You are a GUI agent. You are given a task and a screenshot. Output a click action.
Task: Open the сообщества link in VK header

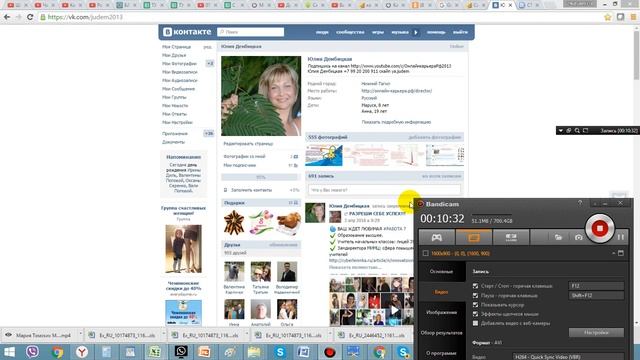pos(350,32)
